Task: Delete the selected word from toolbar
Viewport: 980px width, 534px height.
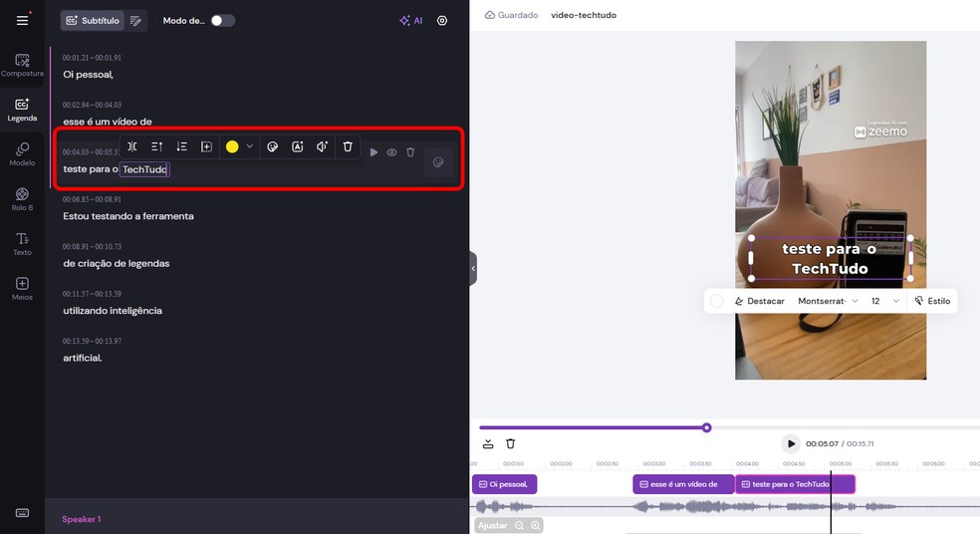Action: 348,146
